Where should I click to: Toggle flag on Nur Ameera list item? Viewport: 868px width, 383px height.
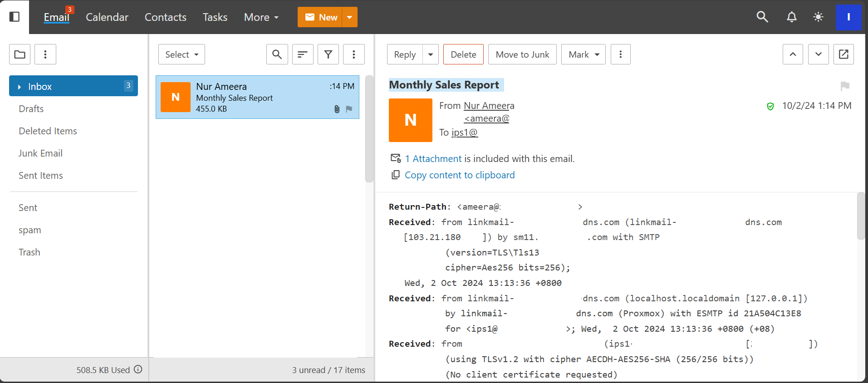point(349,109)
